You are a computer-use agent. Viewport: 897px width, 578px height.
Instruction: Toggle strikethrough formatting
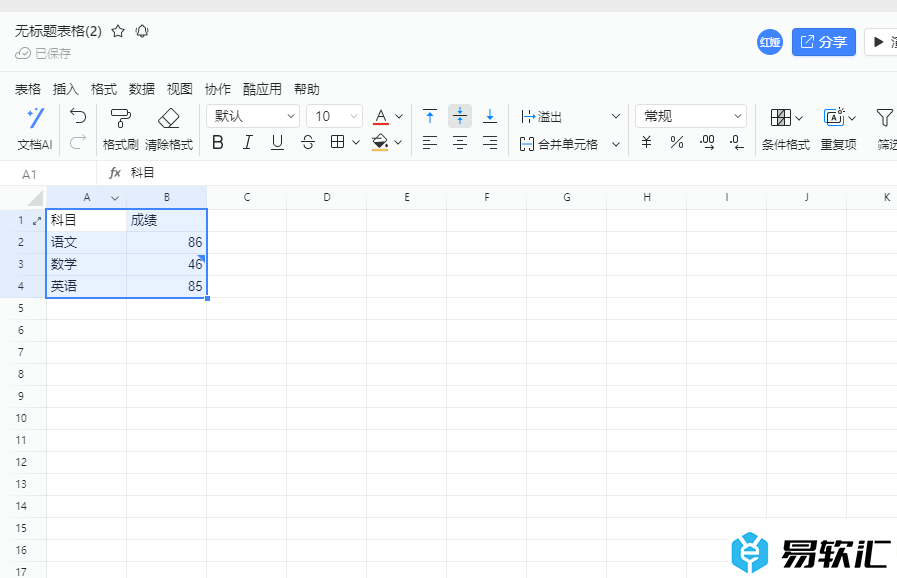coord(308,142)
